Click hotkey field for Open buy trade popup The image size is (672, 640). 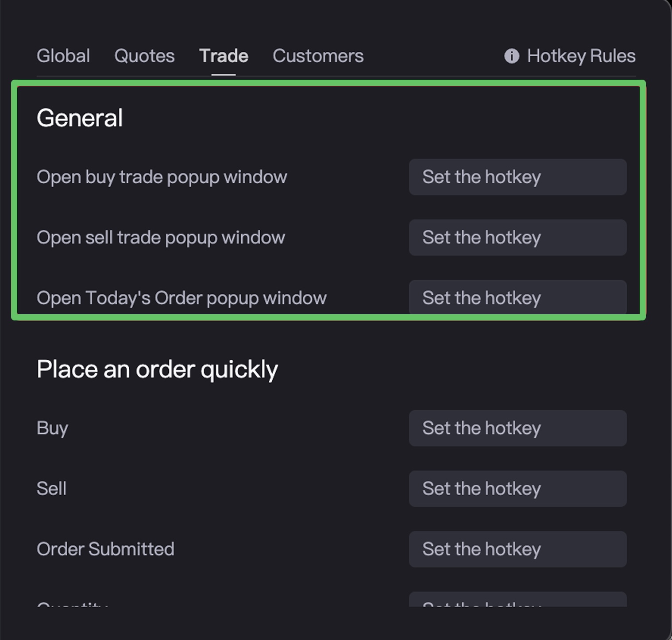tap(517, 177)
